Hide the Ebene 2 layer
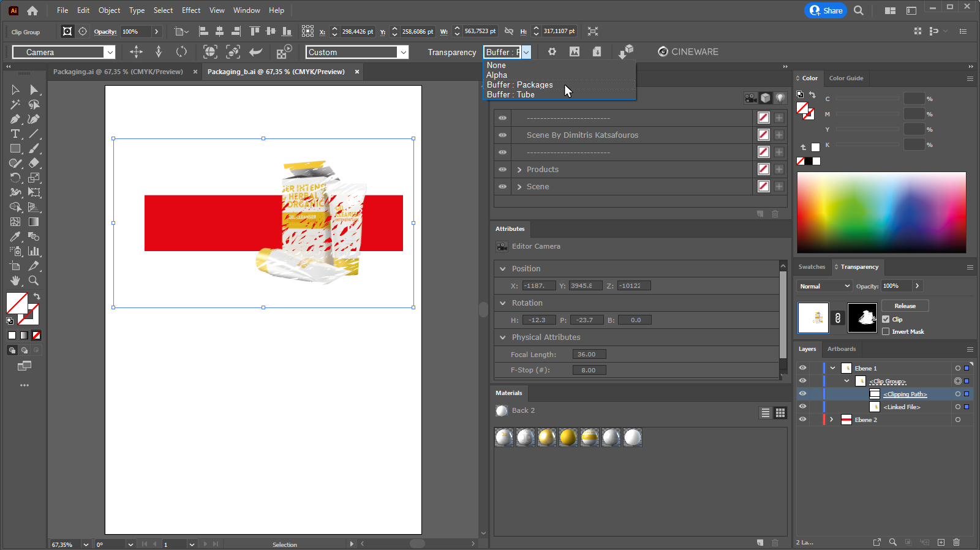This screenshot has height=550, width=980. click(802, 420)
